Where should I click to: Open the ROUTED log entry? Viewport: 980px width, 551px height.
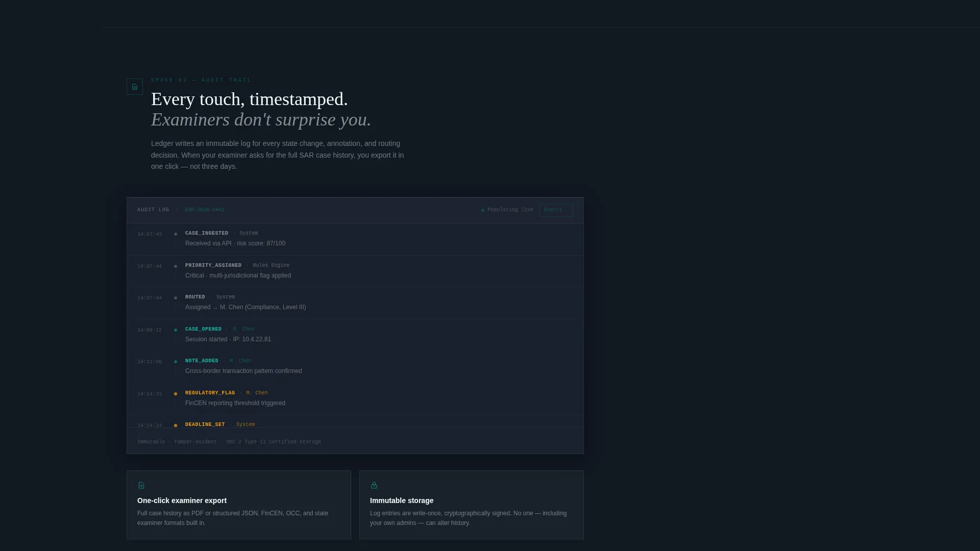355,303
